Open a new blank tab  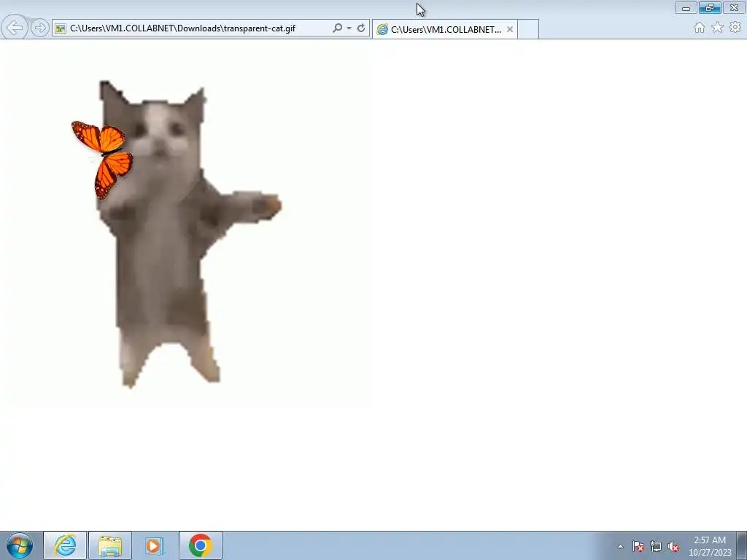pyautogui.click(x=528, y=29)
